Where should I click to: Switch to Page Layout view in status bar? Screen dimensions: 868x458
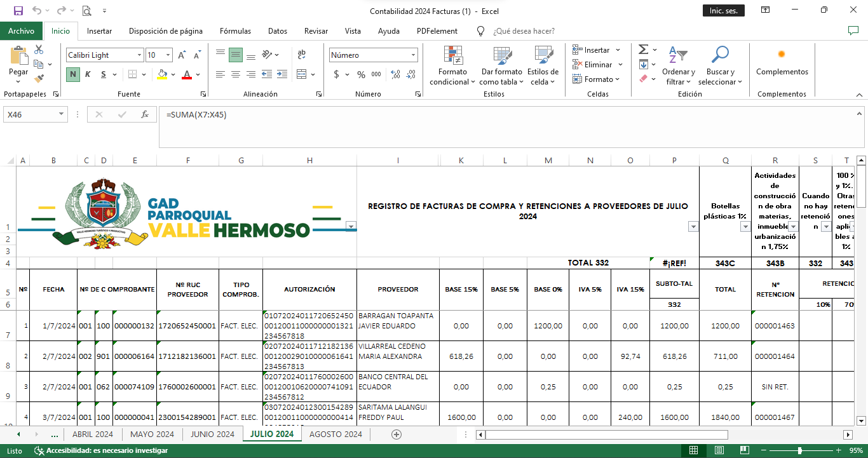coord(718,450)
